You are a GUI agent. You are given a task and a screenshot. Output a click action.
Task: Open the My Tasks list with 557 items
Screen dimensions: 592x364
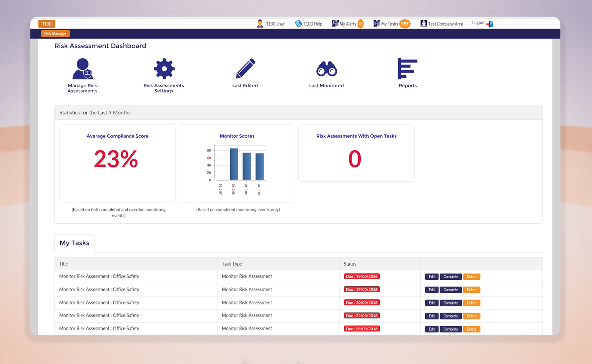(390, 24)
